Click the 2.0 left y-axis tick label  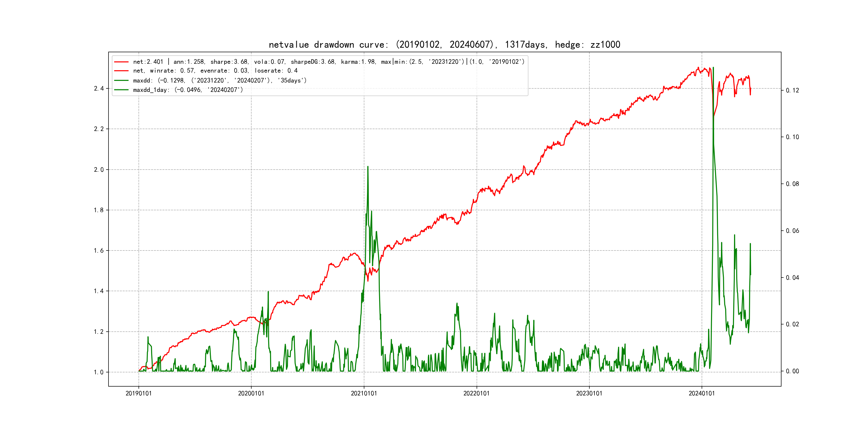coord(99,170)
